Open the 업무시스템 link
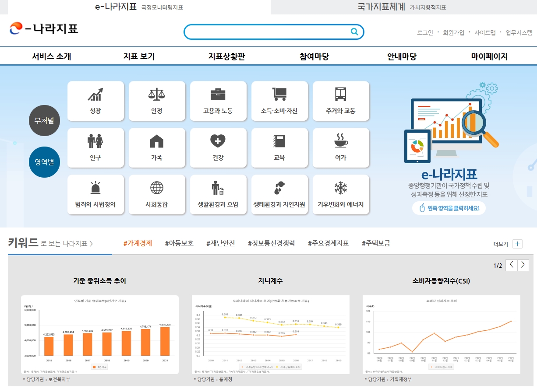 tap(519, 32)
